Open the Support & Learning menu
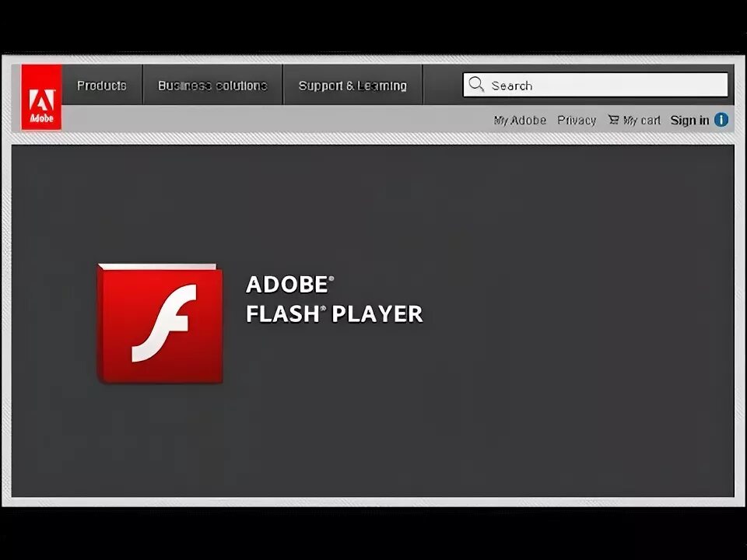This screenshot has width=747, height=560. 352,86
